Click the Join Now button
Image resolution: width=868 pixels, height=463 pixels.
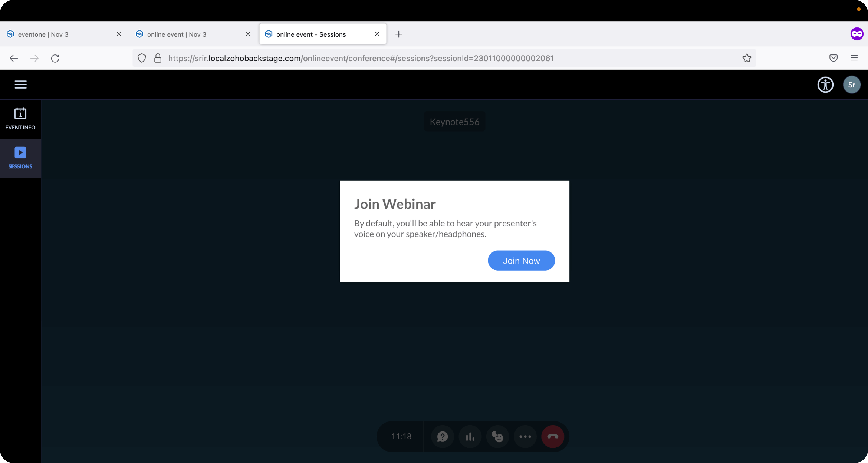tap(521, 261)
